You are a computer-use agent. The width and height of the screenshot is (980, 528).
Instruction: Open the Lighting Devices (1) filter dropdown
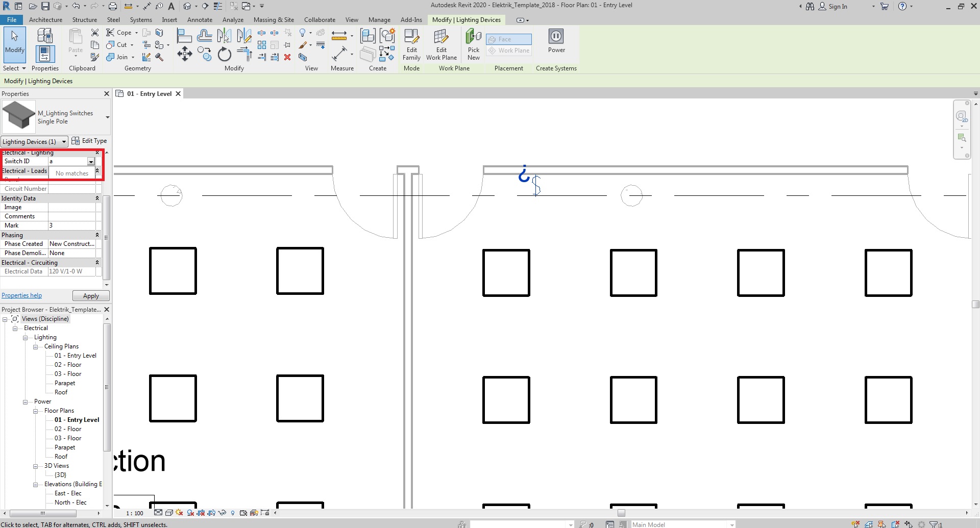pos(64,142)
